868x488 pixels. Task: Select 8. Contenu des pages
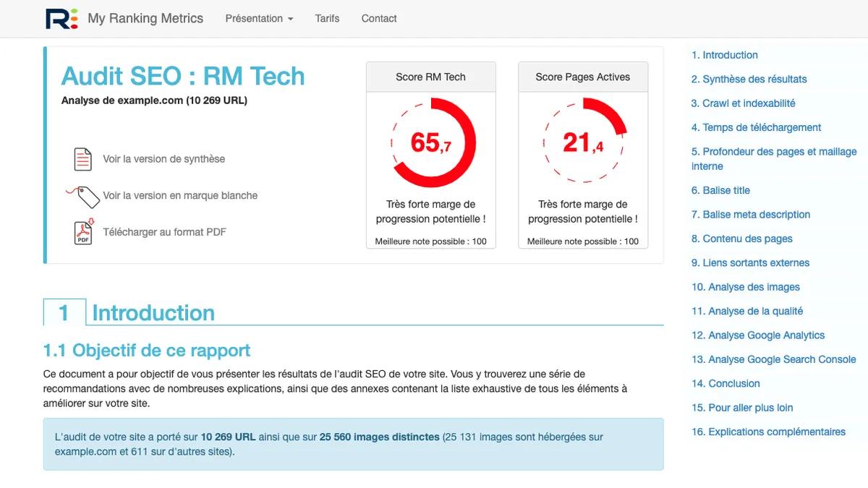pos(742,239)
